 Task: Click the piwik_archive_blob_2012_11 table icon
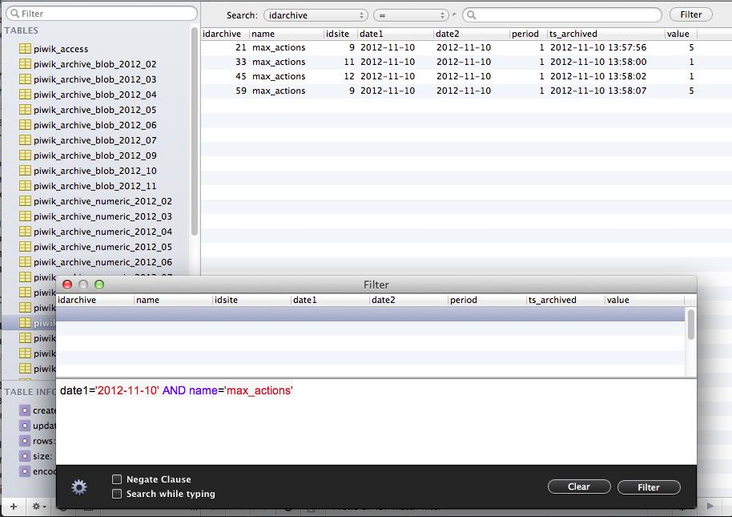coord(25,186)
